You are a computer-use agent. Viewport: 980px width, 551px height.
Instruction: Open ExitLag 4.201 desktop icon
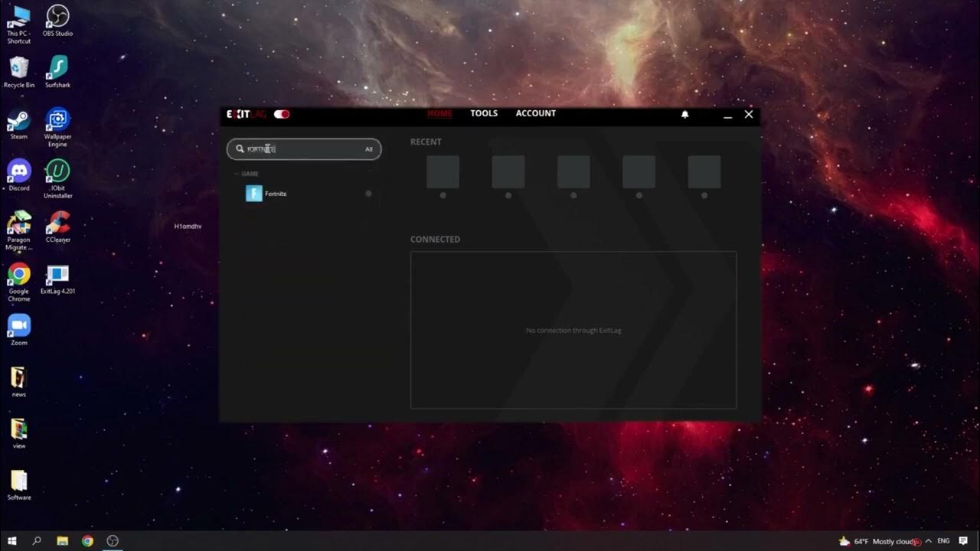coord(57,279)
